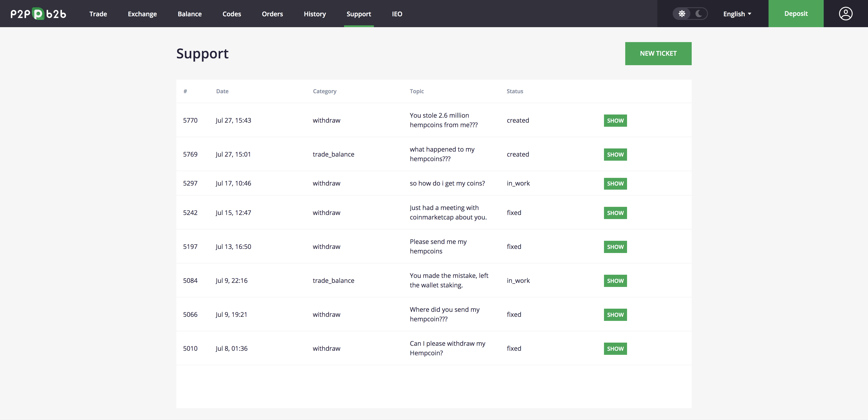
Task: Click the P2PB2B logo
Action: click(x=38, y=14)
